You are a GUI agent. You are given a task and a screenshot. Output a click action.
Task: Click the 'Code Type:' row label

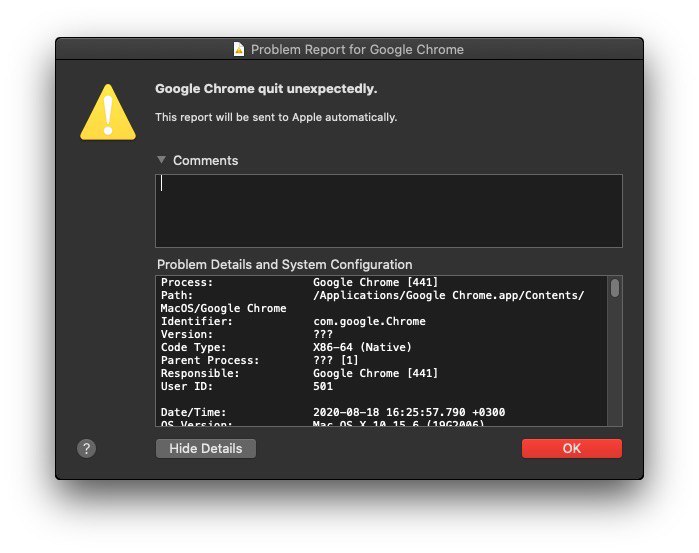click(x=193, y=347)
